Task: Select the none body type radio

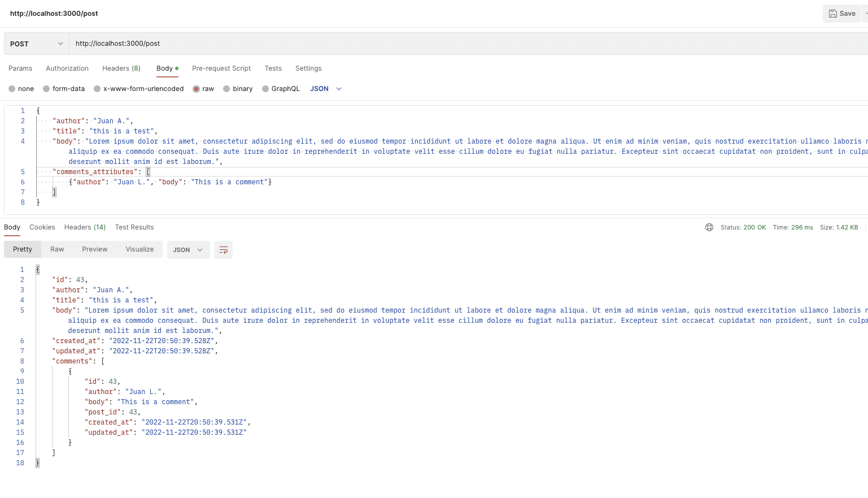Action: coord(12,89)
